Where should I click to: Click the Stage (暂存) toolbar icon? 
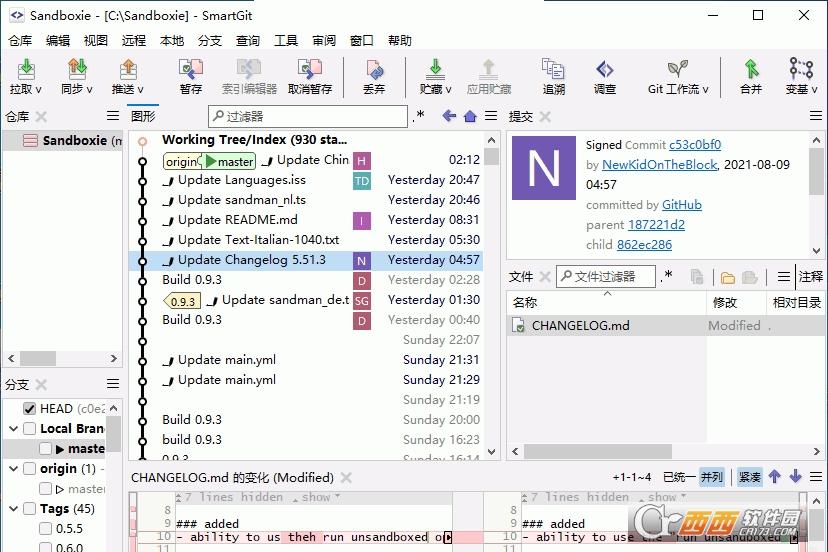pyautogui.click(x=191, y=69)
